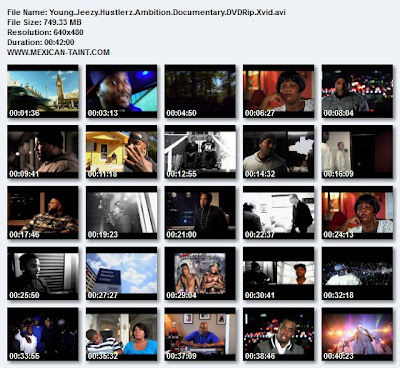The image size is (400, 368).
Task: Click the thumbnail stamped 00:24:13
Action: click(357, 213)
